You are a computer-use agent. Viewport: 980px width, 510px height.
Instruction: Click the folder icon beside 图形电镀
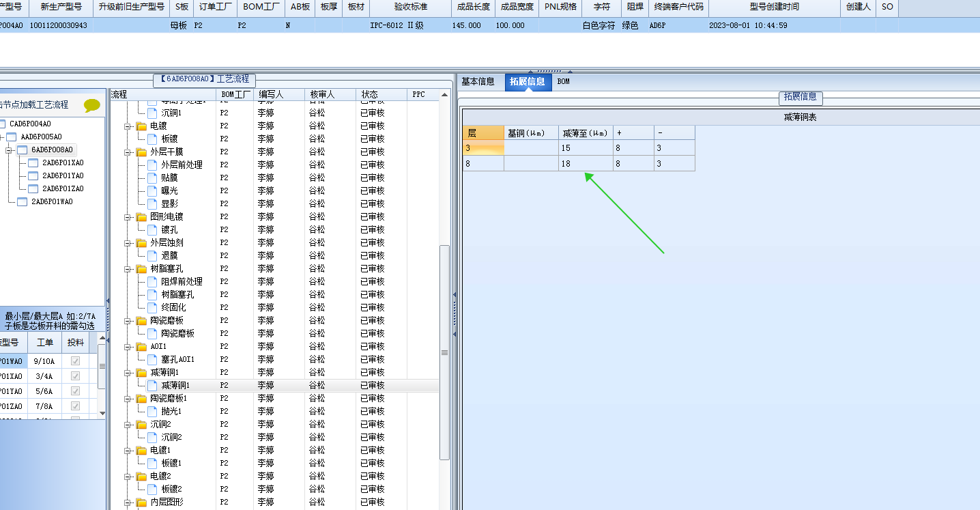click(x=141, y=216)
